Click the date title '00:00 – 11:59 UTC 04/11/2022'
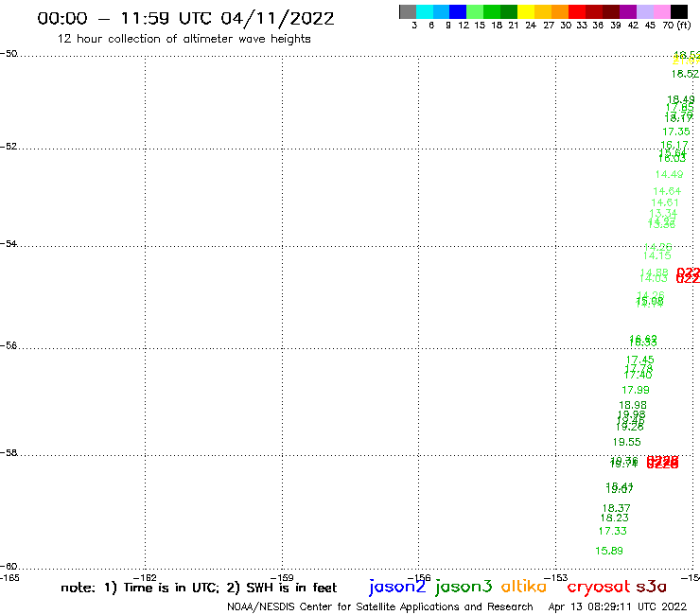Viewport: 700px width, 615px height. (185, 19)
